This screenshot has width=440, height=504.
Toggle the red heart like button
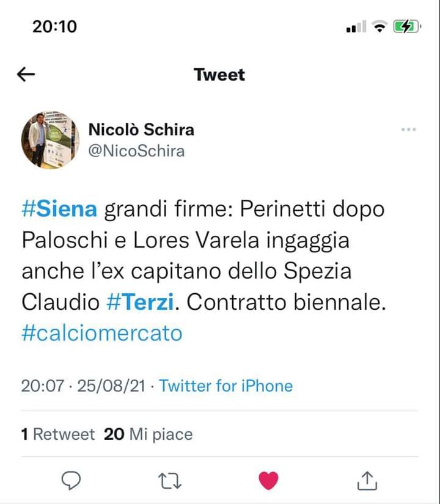coord(268,481)
